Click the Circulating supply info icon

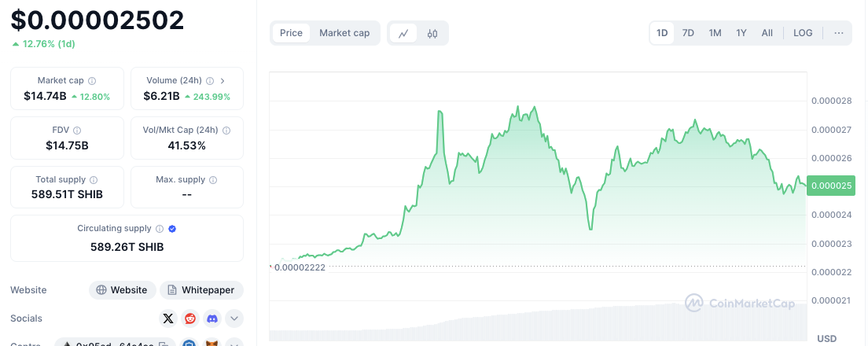(x=160, y=229)
